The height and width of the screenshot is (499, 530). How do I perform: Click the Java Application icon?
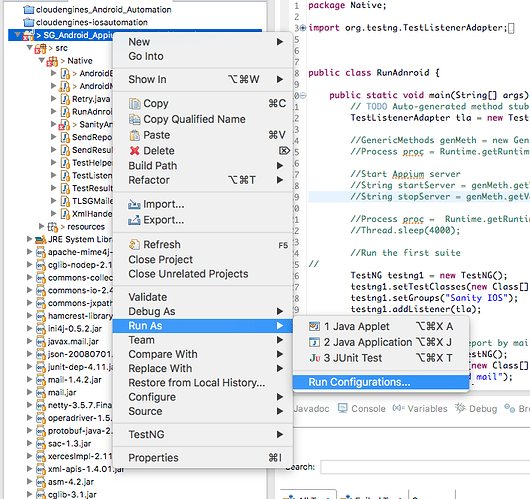pyautogui.click(x=314, y=342)
